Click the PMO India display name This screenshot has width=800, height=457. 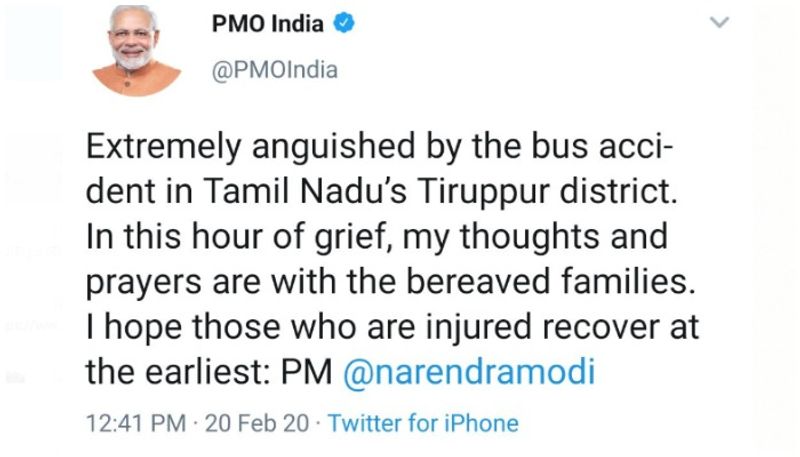click(268, 25)
